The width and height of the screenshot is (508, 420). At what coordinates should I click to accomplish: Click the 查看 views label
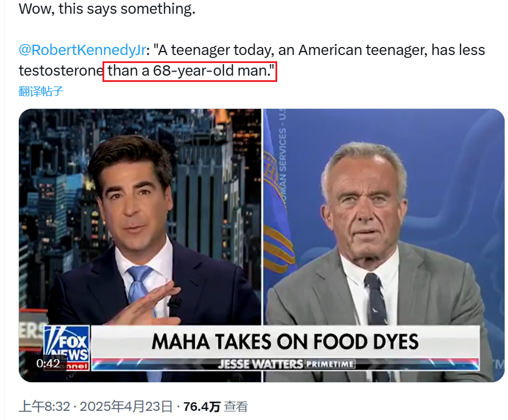click(236, 407)
